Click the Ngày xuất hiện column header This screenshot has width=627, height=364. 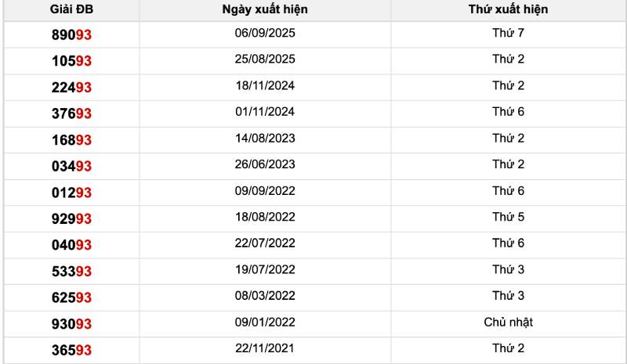(265, 10)
